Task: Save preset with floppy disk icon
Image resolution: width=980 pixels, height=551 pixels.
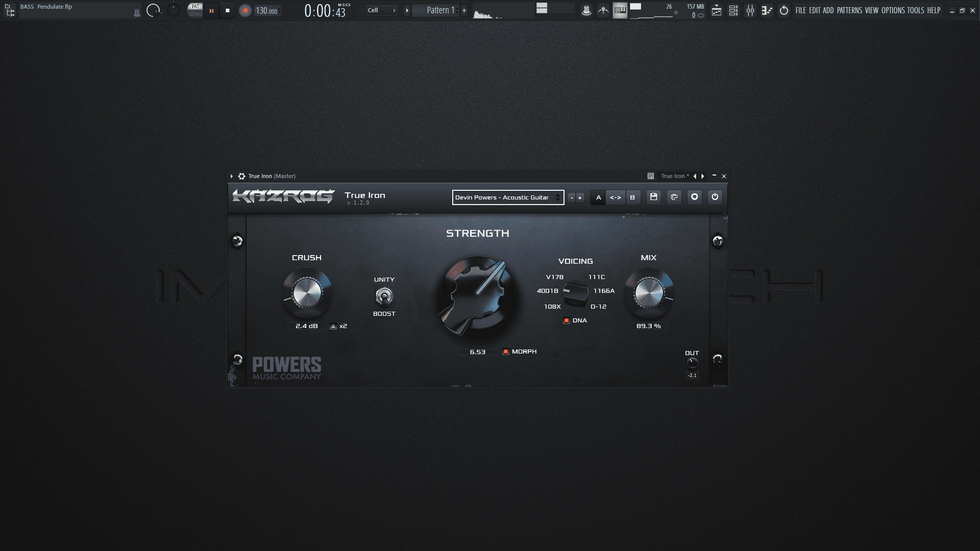Action: 654,197
